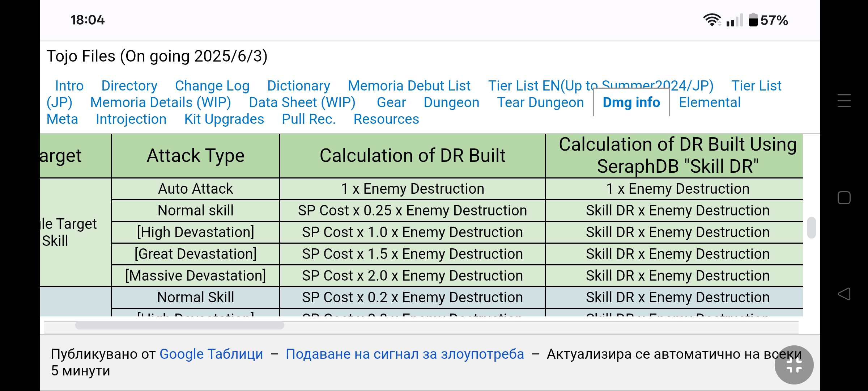Viewport: 868px width, 391px height.
Task: Tap the SeraphDB "Skill DR" header cell
Action: point(675,156)
